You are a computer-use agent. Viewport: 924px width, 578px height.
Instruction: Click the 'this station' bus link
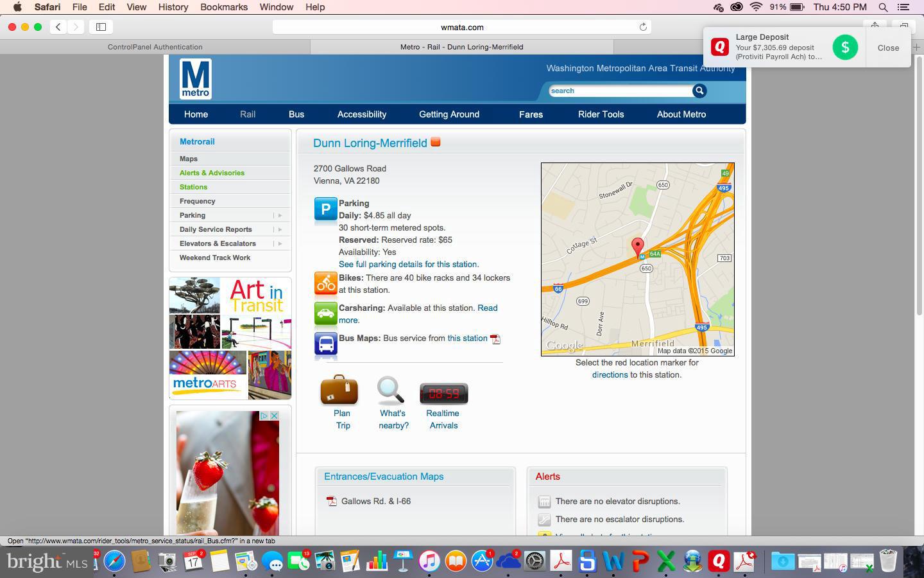pos(467,338)
